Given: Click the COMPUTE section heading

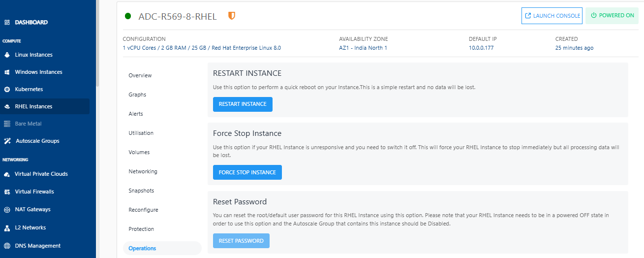Looking at the screenshot, I should click(12, 41).
